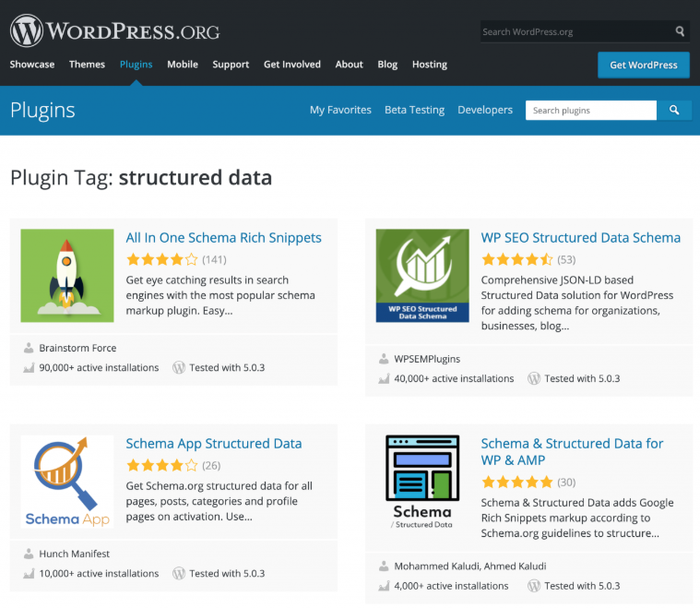This screenshot has height=608, width=700.
Task: Open Schema & Structured Data for WP & AMP title
Action: tap(572, 452)
